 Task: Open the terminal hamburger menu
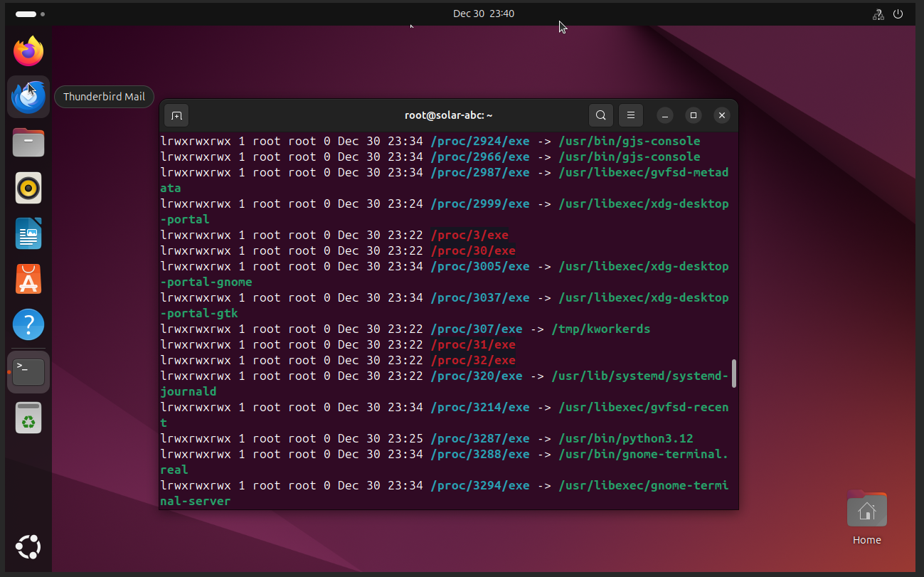click(x=631, y=115)
